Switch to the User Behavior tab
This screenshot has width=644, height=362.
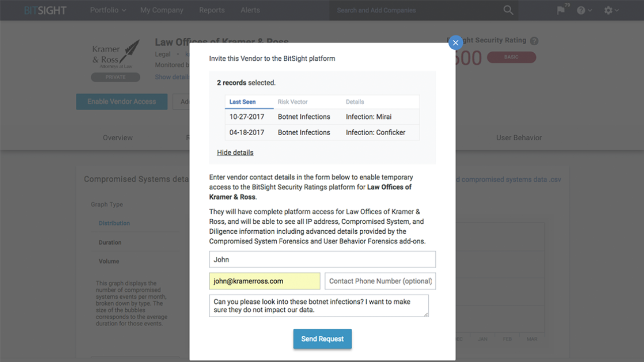tap(519, 137)
